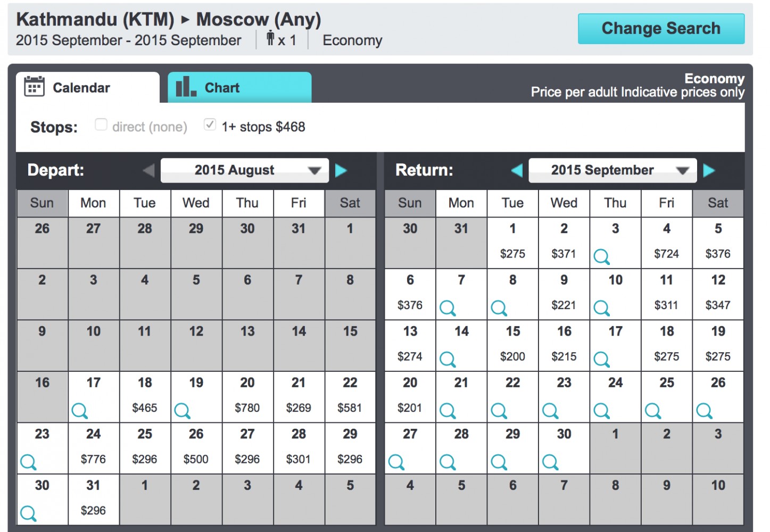
Task: Click magnifier on September 30 return
Action: [x=550, y=462]
